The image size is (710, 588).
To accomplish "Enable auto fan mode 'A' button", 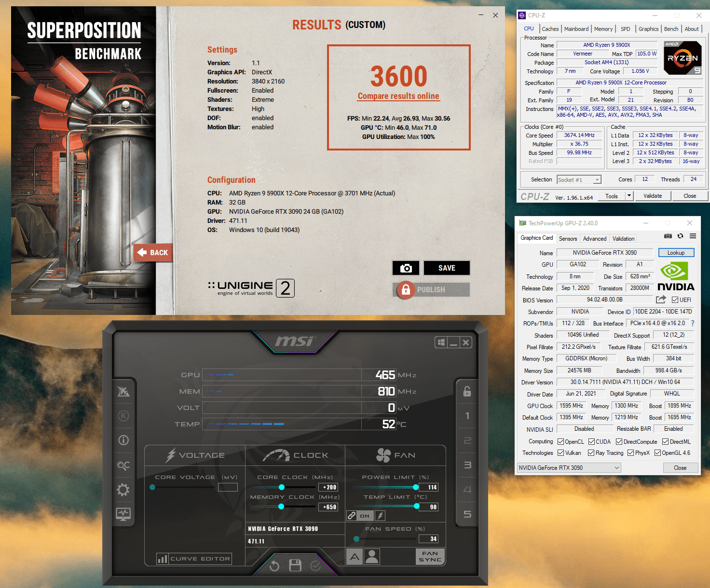I will (x=355, y=557).
